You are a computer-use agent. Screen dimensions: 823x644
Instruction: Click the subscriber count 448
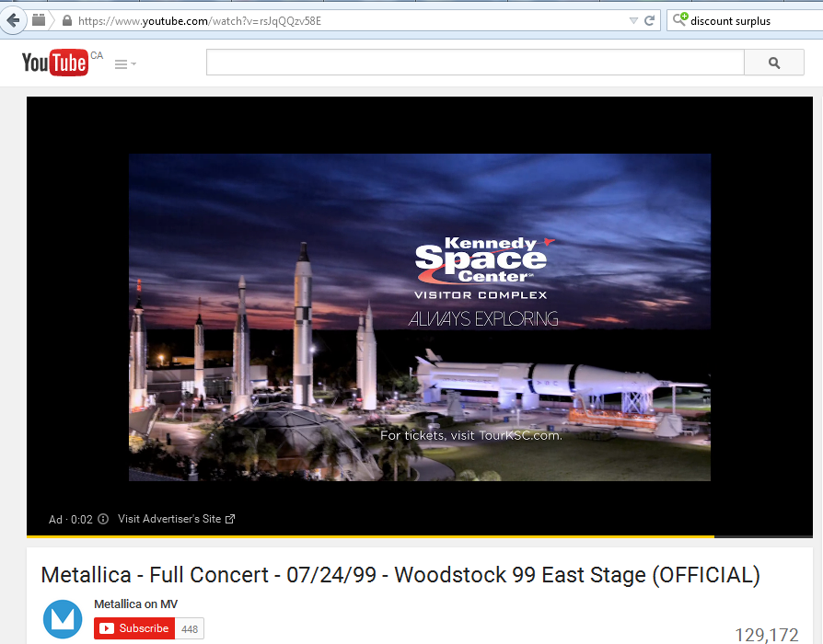190,628
